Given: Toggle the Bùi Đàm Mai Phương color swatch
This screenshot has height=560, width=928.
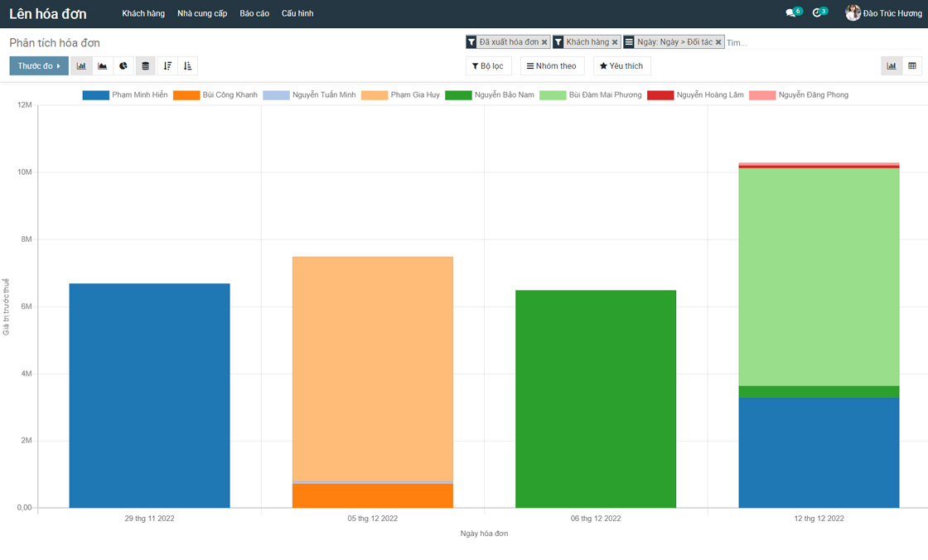Looking at the screenshot, I should [x=553, y=95].
